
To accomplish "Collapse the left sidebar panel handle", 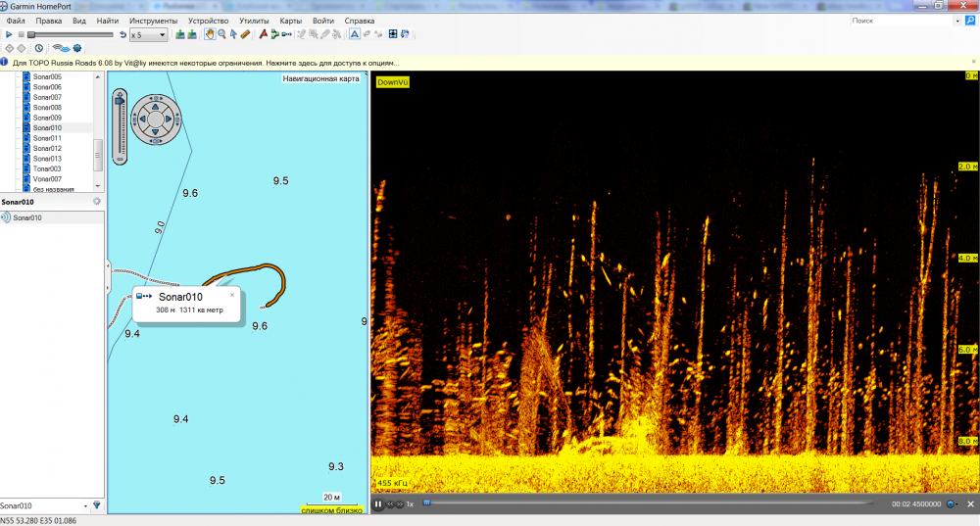I will pos(107,264).
